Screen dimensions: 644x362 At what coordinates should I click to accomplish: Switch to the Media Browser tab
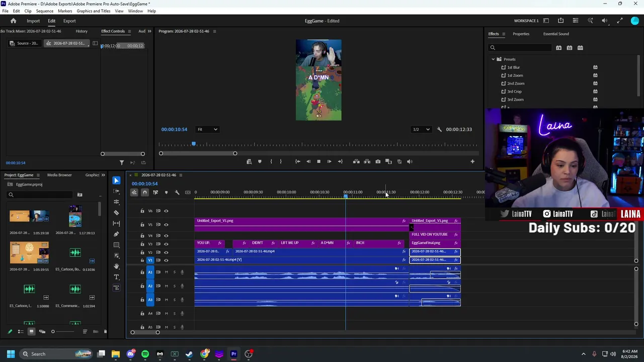tap(59, 175)
